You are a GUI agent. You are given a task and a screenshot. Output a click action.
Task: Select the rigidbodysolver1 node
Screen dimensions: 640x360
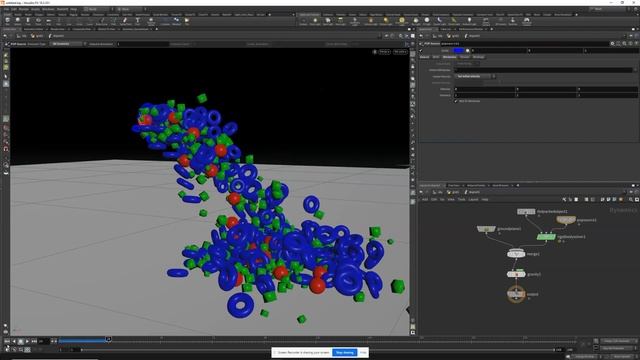click(x=546, y=237)
